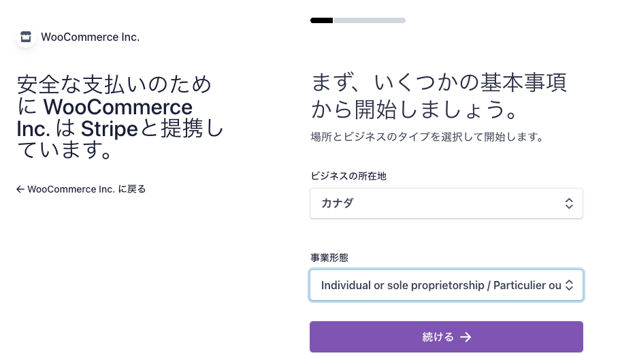Click the up-down chevron in the 事業形態 field

coord(569,285)
